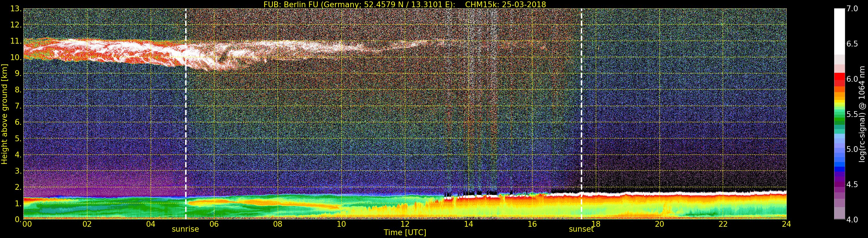Click the colorbar tick label '4.0'

(852, 220)
